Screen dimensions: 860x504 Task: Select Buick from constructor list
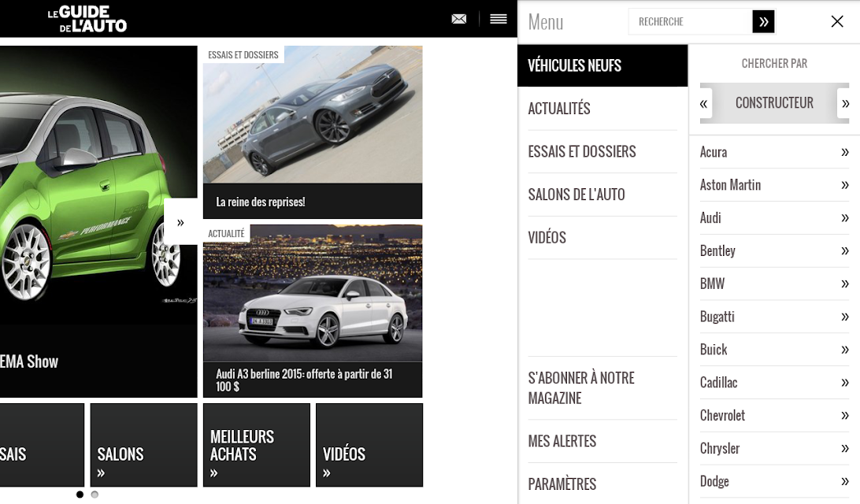(x=713, y=350)
